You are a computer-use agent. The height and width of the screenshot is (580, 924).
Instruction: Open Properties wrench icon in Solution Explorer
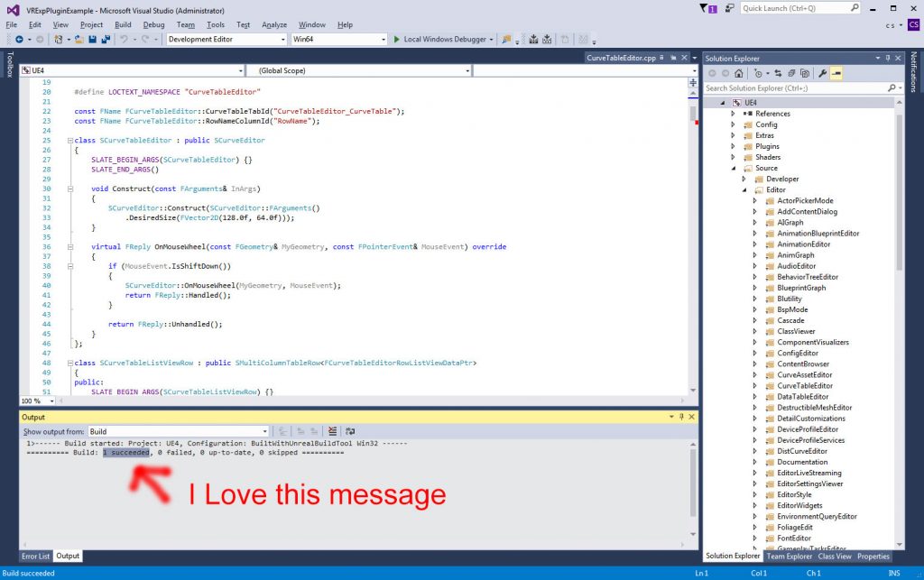(823, 74)
